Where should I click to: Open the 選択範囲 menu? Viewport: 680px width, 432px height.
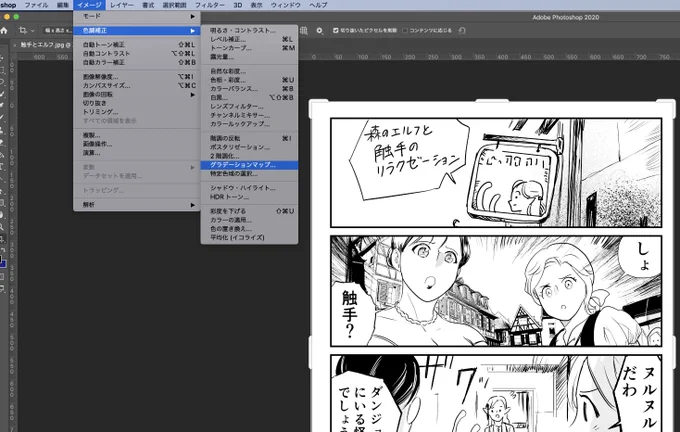click(174, 5)
